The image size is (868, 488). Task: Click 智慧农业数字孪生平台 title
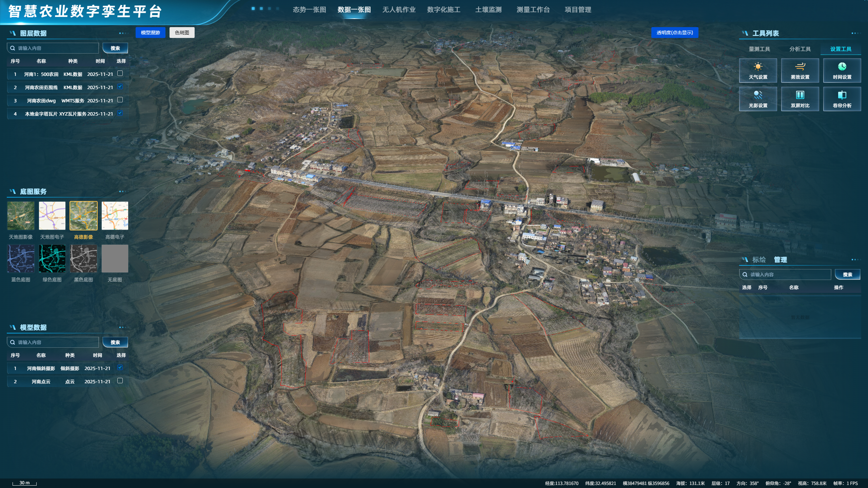(85, 11)
